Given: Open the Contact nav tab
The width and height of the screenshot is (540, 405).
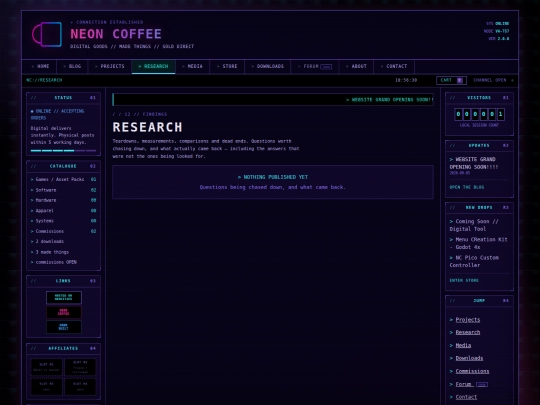Looking at the screenshot, I should click(394, 66).
